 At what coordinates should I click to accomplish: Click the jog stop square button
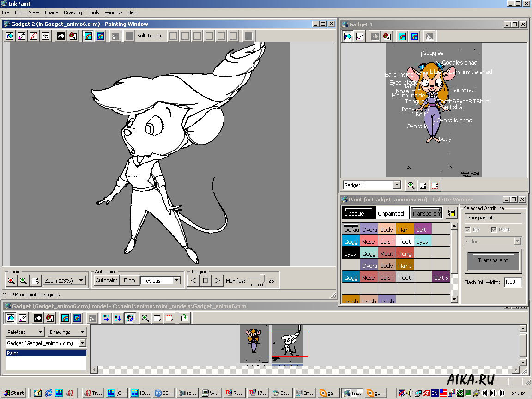coord(205,281)
